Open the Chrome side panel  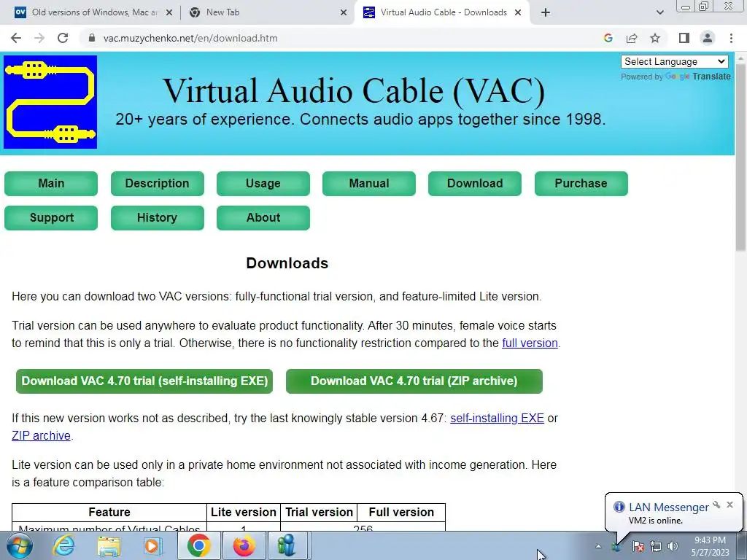coord(684,38)
